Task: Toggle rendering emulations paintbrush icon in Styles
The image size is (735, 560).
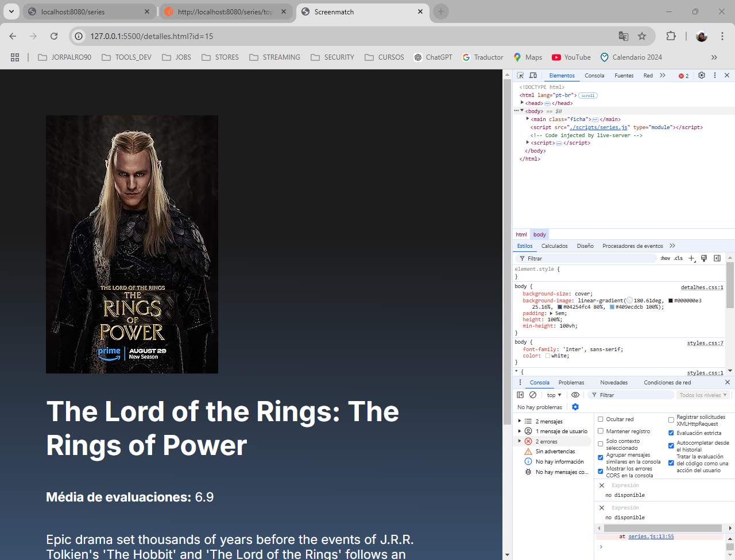Action: (x=704, y=258)
